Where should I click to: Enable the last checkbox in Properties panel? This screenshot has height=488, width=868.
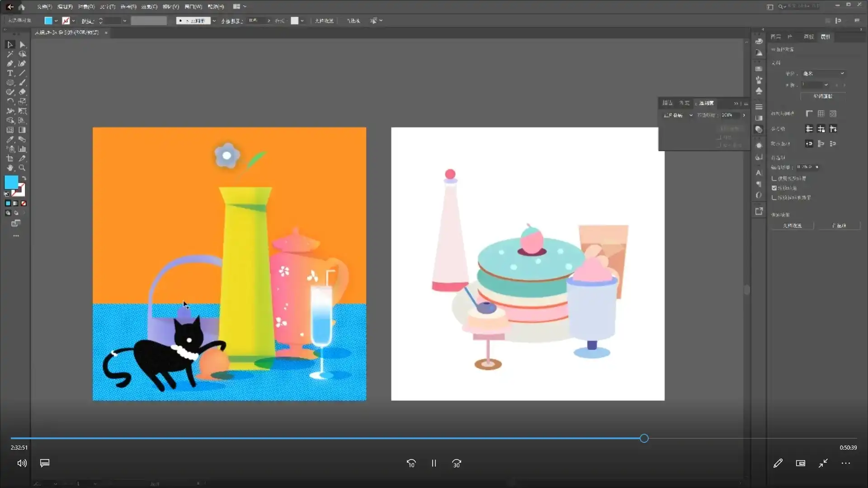click(x=774, y=197)
